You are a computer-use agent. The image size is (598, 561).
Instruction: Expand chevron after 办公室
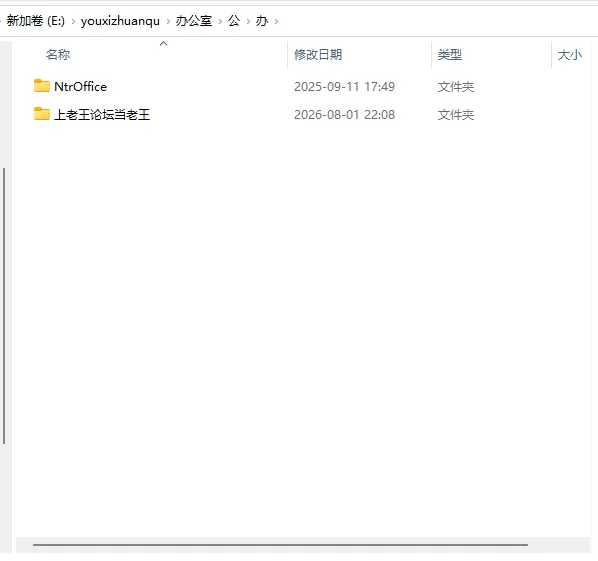[220, 21]
